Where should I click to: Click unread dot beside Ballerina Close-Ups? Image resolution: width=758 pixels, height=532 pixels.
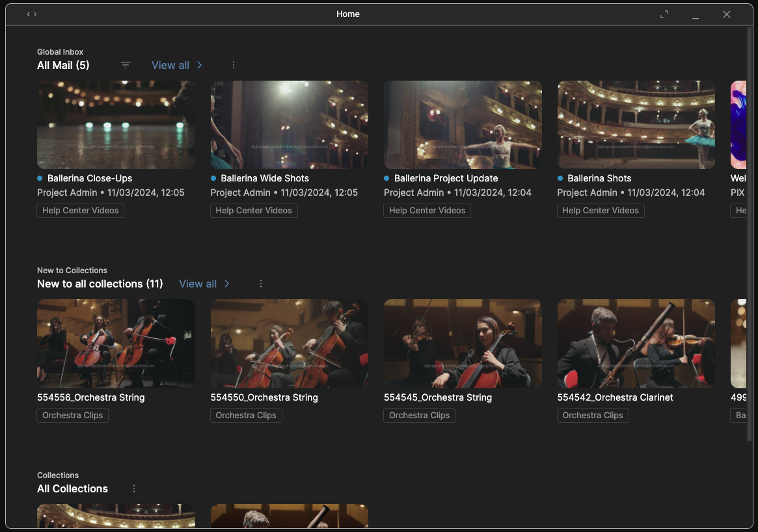pos(40,178)
